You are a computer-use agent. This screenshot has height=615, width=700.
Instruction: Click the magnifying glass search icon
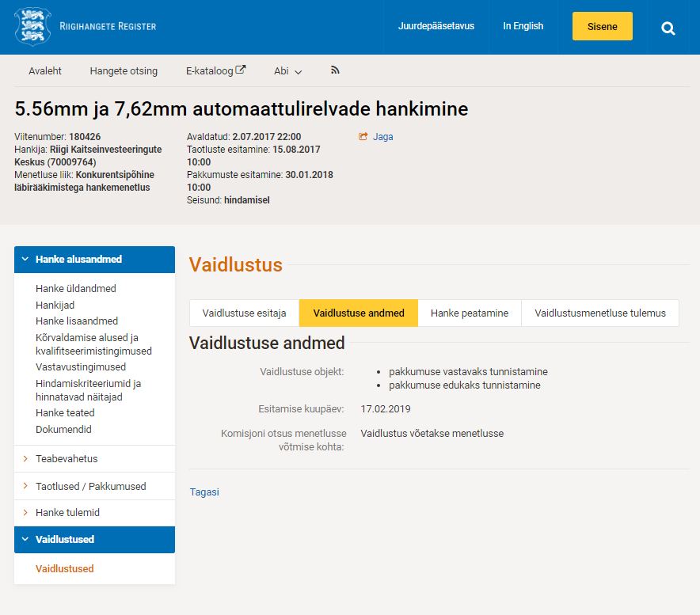[x=668, y=28]
